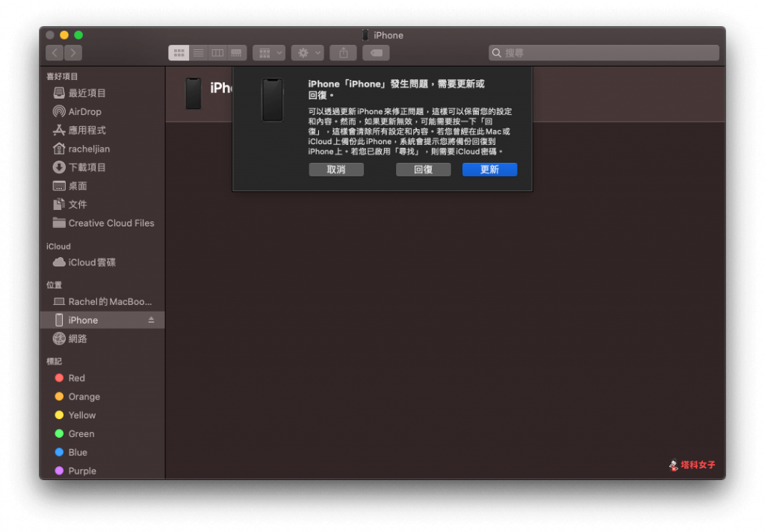Click the Forward navigation arrow
Viewport: 765px width, 532px height.
click(x=72, y=53)
